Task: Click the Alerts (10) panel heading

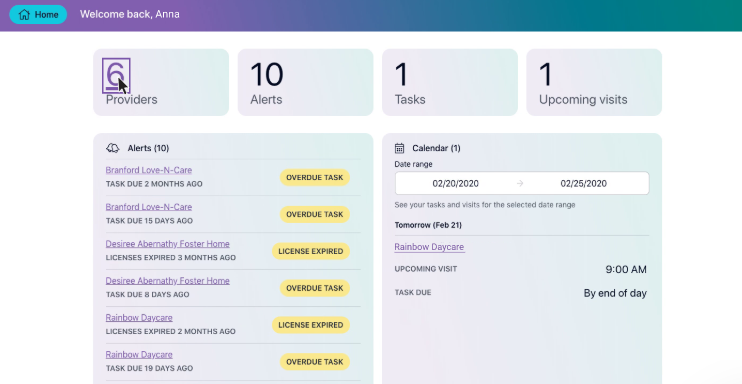Action: pyautogui.click(x=148, y=148)
